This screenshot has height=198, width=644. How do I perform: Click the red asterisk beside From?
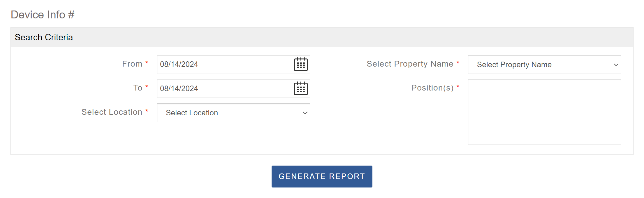coord(147,63)
